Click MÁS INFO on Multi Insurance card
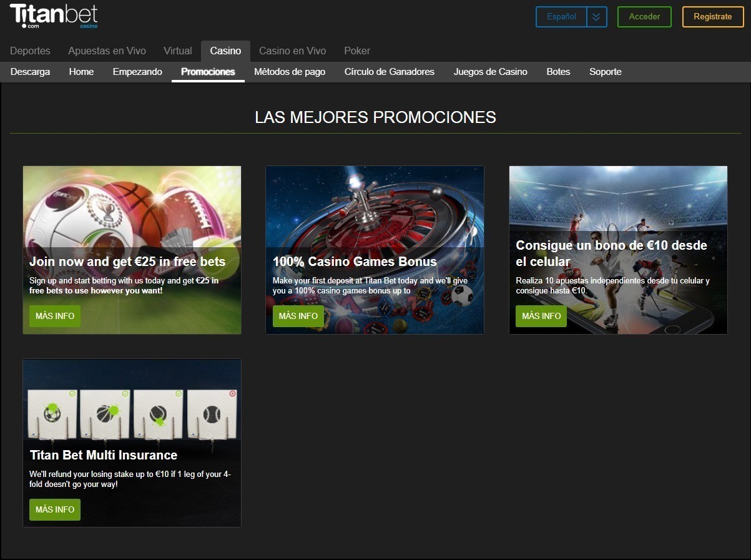The image size is (751, 560). click(55, 509)
